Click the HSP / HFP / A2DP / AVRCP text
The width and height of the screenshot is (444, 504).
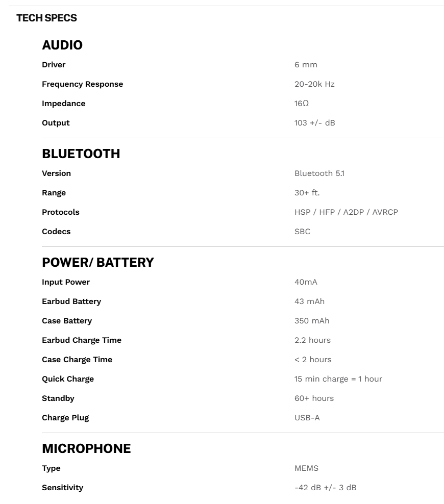(x=346, y=212)
